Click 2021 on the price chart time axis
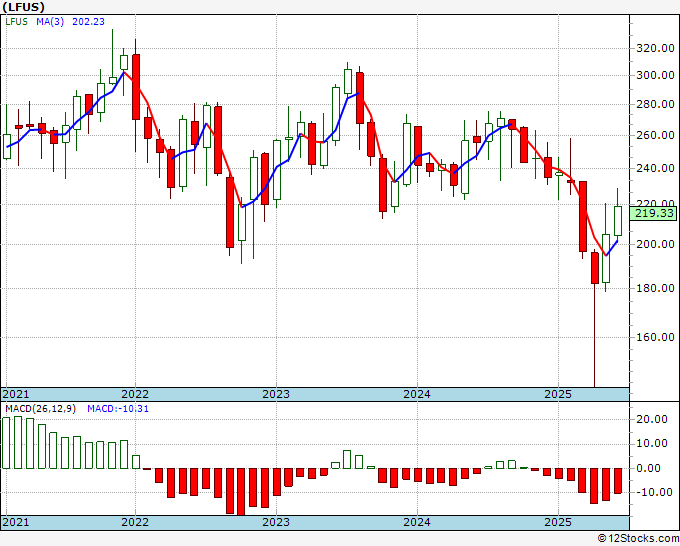Viewport: 680px width, 546px height. [x=16, y=394]
